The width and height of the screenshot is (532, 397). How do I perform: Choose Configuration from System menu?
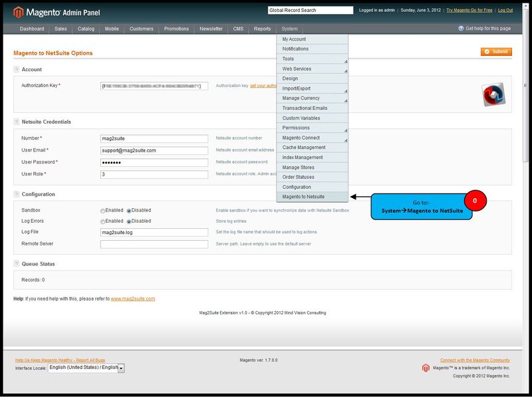(312, 187)
